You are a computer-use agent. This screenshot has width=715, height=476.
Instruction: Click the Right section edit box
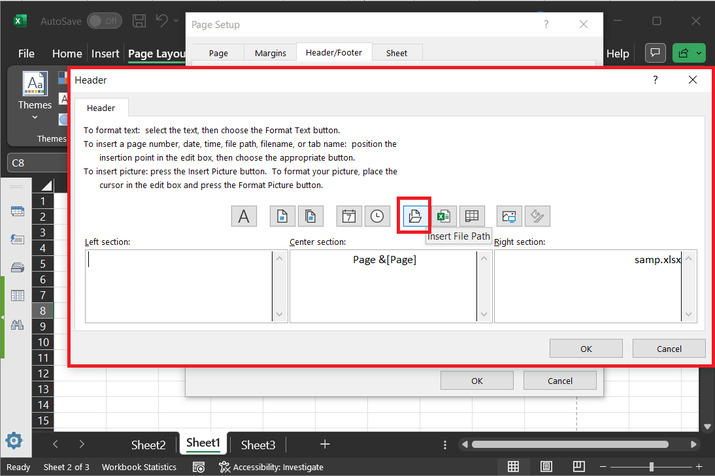coord(588,286)
